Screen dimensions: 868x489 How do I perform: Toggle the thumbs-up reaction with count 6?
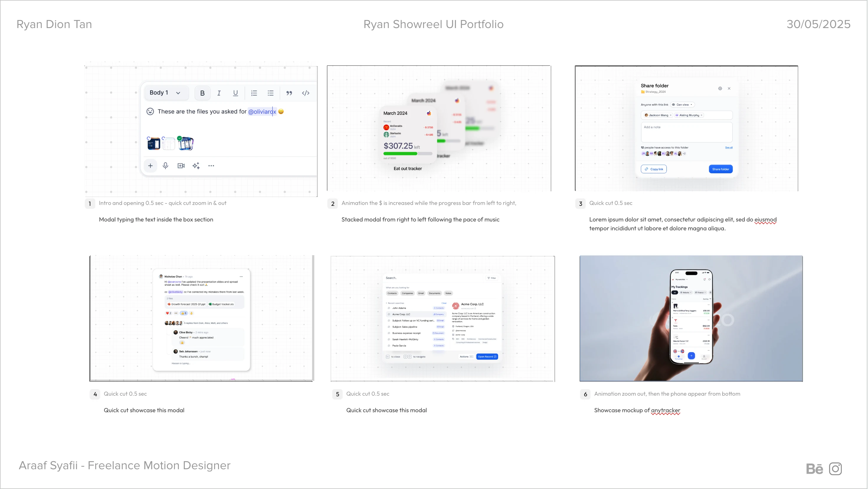(184, 313)
